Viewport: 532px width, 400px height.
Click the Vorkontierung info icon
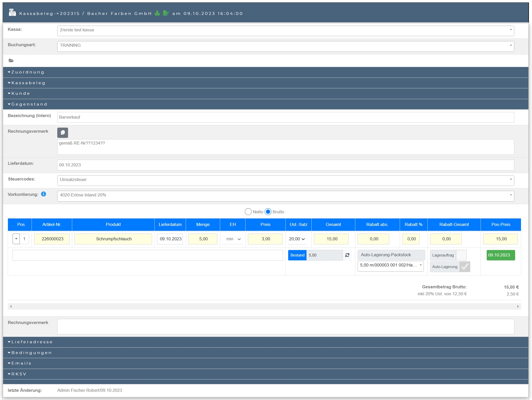click(x=44, y=194)
